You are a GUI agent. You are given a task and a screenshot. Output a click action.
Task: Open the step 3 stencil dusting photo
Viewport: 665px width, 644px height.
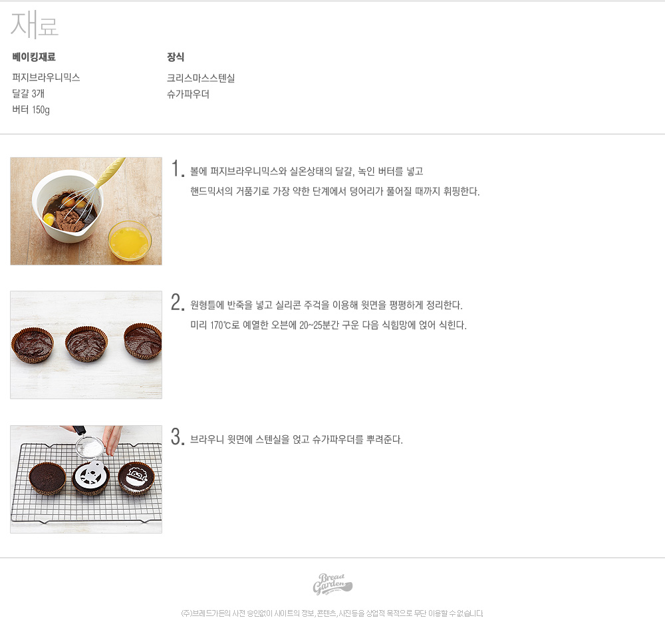(86, 479)
